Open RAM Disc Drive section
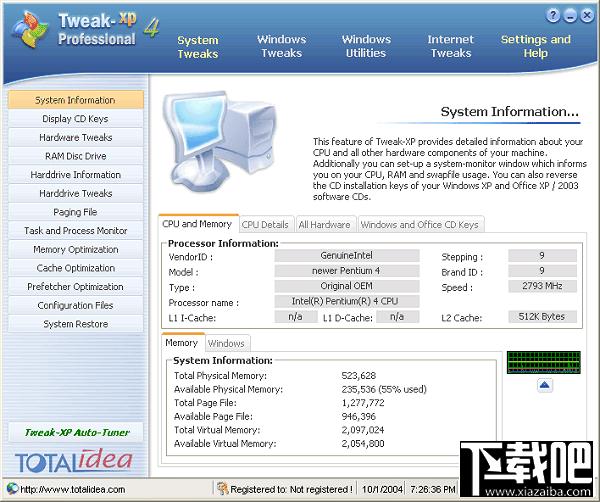 pos(75,156)
